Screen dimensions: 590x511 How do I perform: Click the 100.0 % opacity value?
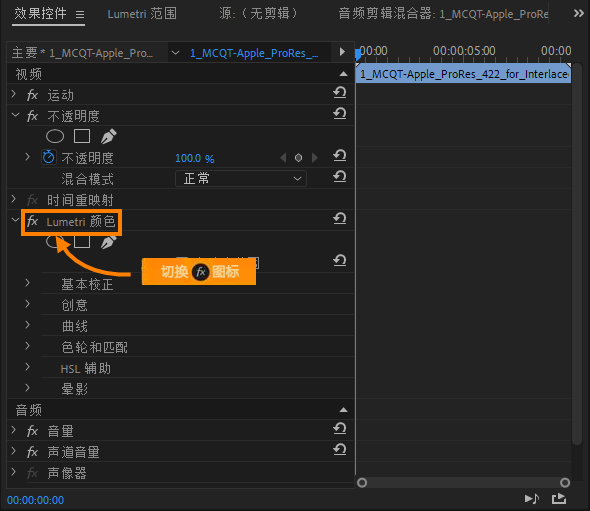195,158
